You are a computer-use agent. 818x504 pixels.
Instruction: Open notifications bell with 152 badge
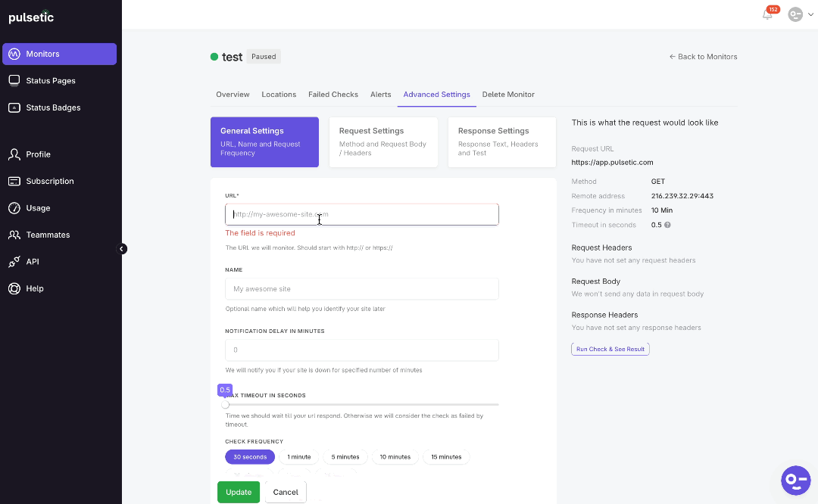(x=767, y=14)
